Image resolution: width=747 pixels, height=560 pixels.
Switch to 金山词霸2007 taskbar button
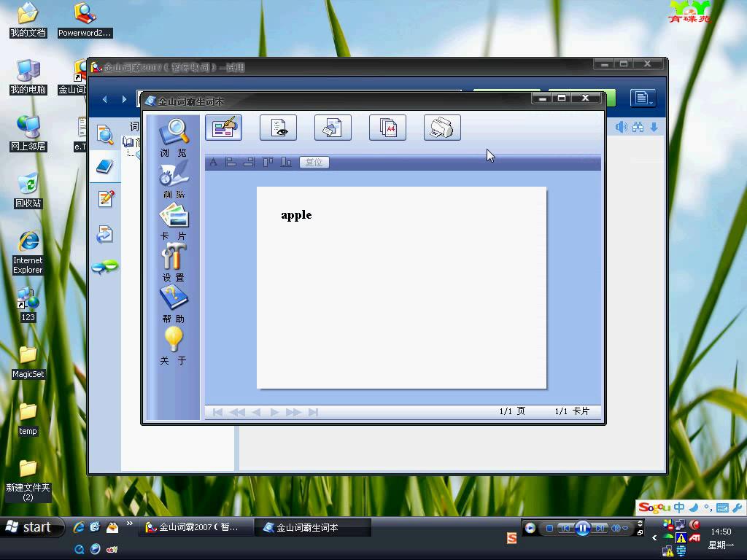(196, 527)
